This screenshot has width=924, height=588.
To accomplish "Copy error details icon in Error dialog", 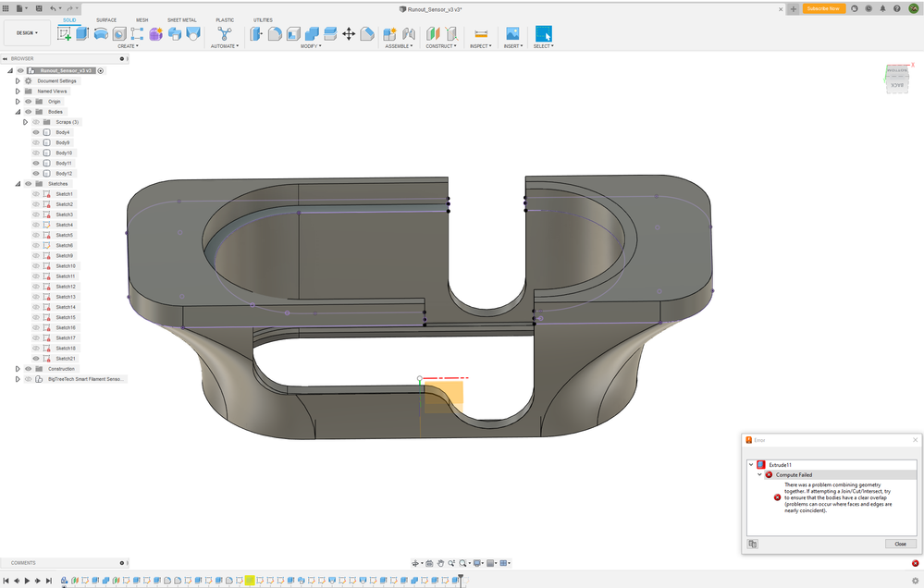I will 753,544.
